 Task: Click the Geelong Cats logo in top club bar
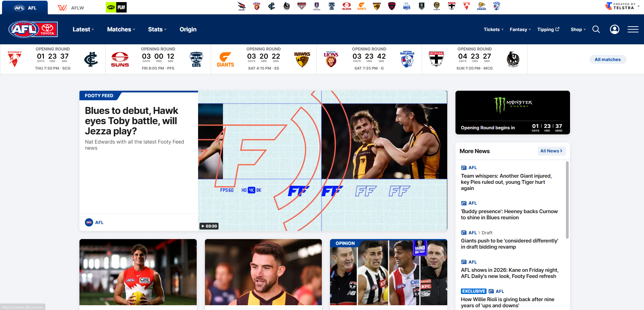tap(332, 6)
